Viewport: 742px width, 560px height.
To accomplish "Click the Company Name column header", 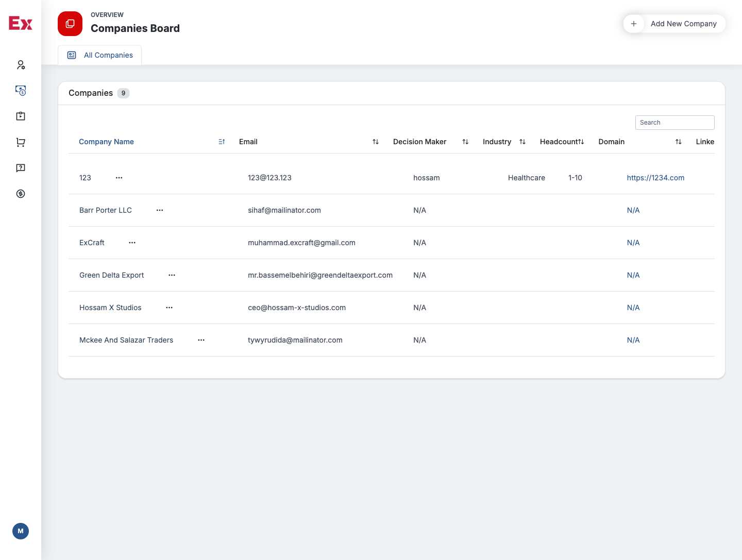I will click(106, 142).
